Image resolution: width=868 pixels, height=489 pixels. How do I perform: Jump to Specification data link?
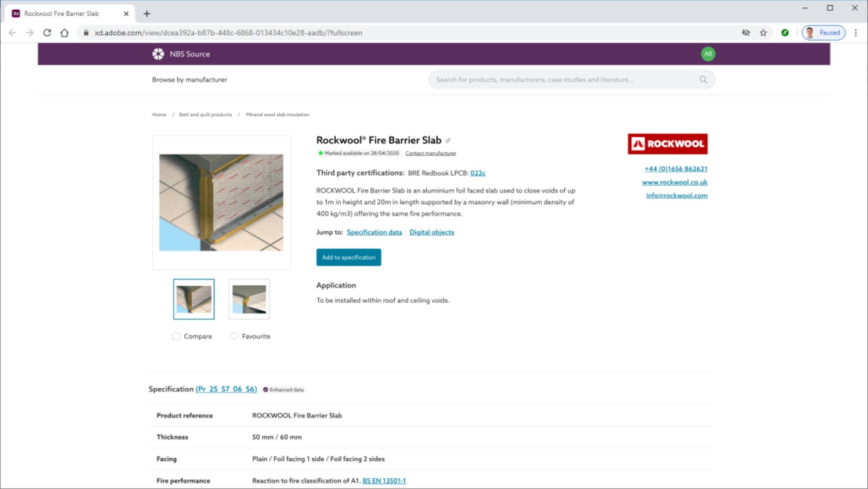[374, 232]
